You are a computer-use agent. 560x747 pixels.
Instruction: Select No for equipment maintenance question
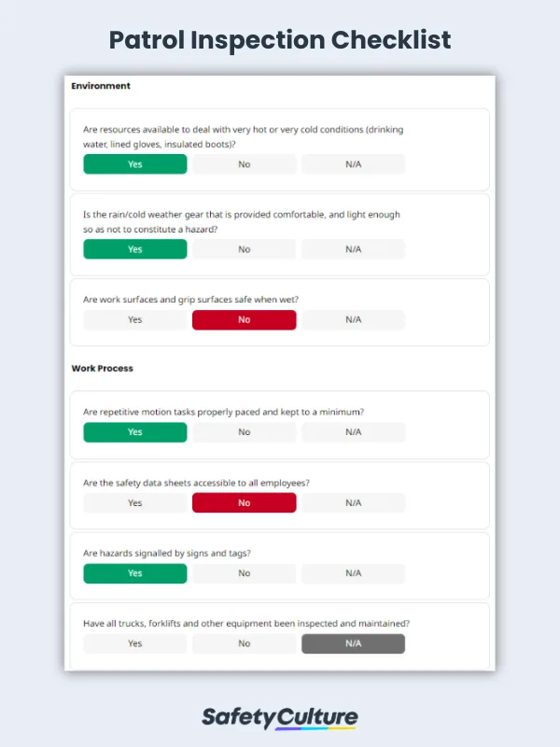(x=244, y=643)
